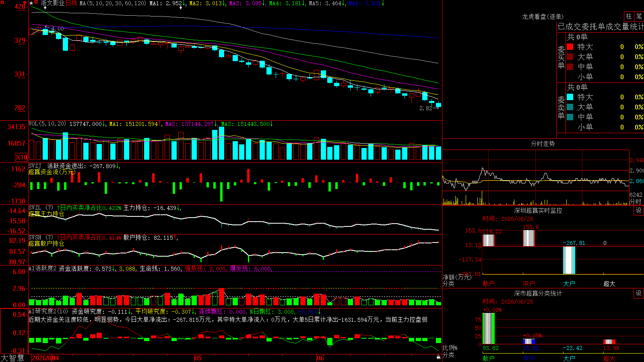The width and height of the screenshot is (644, 362).
Task: Click the 深圳超赢实时监控 panel title
Action: pos(538,210)
